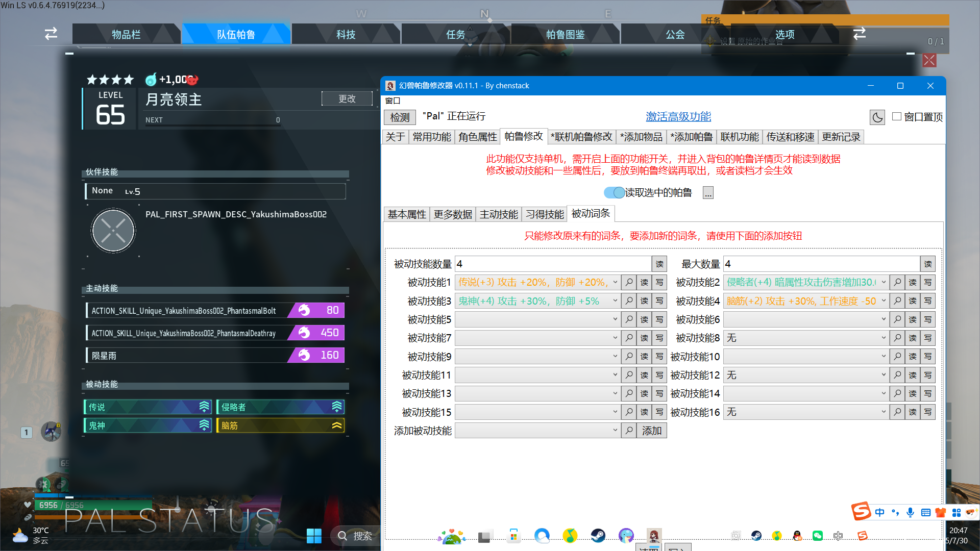
Task: Click the 被动技能数量 input field
Action: click(x=552, y=264)
